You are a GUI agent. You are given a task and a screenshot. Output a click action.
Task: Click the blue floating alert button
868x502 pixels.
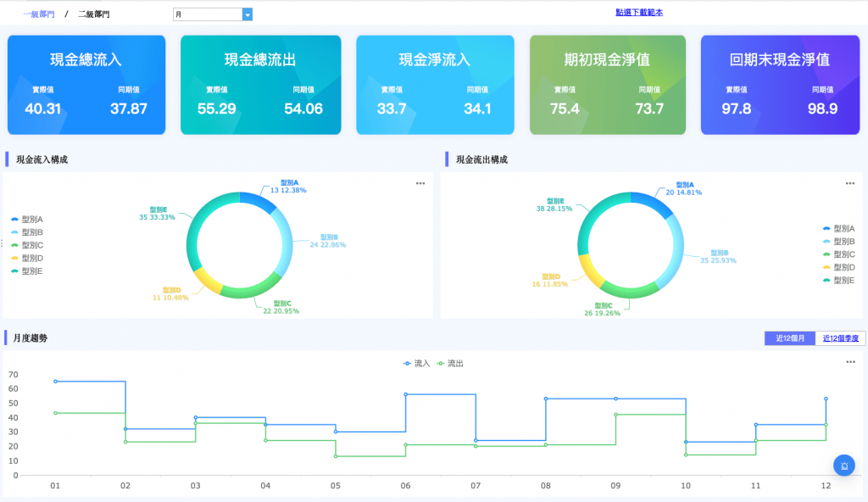[844, 466]
